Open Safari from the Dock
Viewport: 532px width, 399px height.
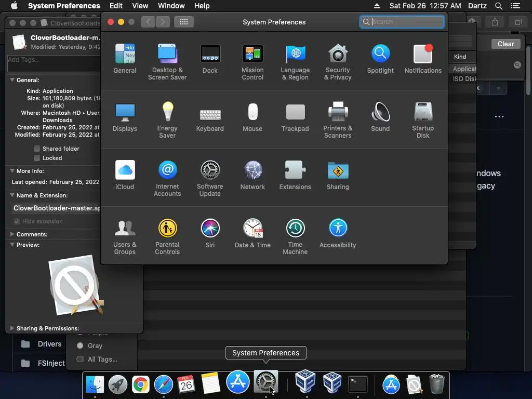pyautogui.click(x=164, y=385)
